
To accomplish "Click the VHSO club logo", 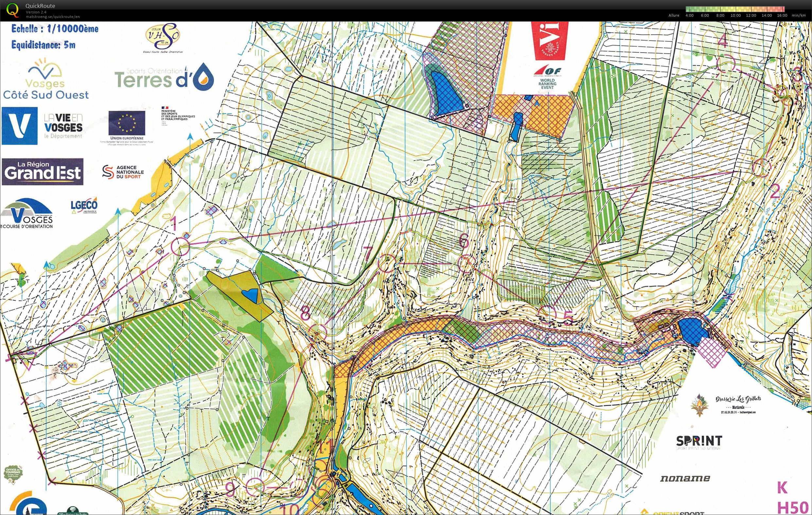I will (163, 38).
